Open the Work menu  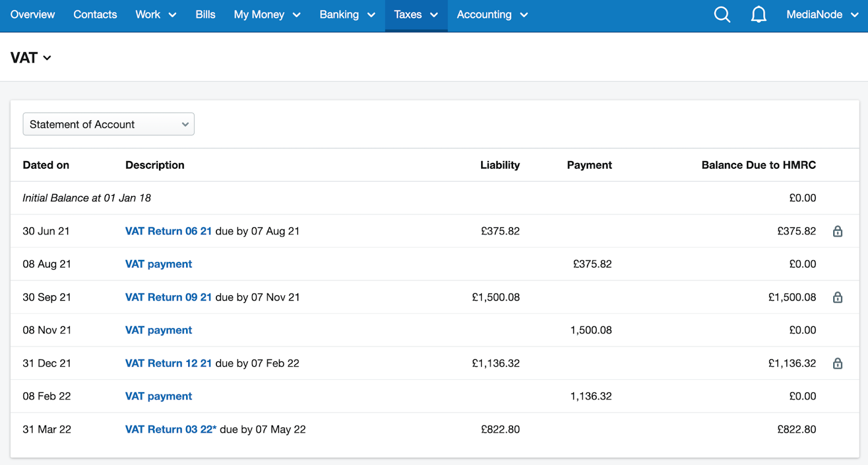(156, 15)
